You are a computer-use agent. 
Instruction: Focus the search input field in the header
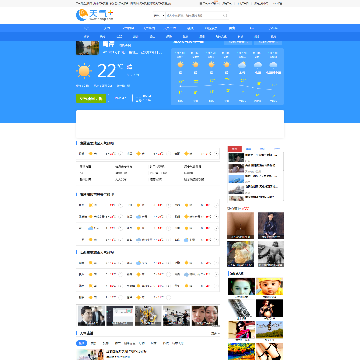coord(193,15)
